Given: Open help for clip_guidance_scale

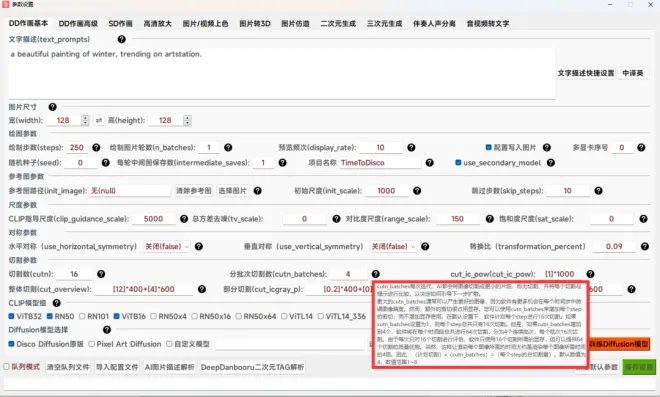Looking at the screenshot, I should 184,219.
